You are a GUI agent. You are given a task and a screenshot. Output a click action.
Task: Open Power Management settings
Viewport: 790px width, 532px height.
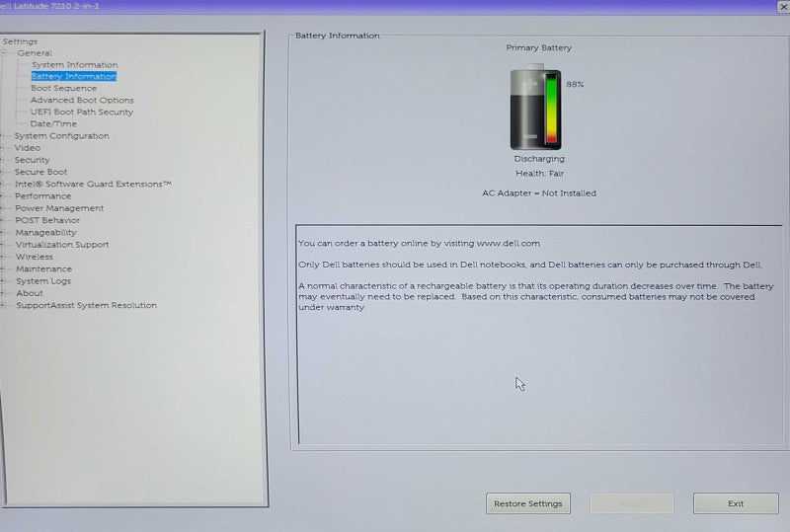pos(59,208)
